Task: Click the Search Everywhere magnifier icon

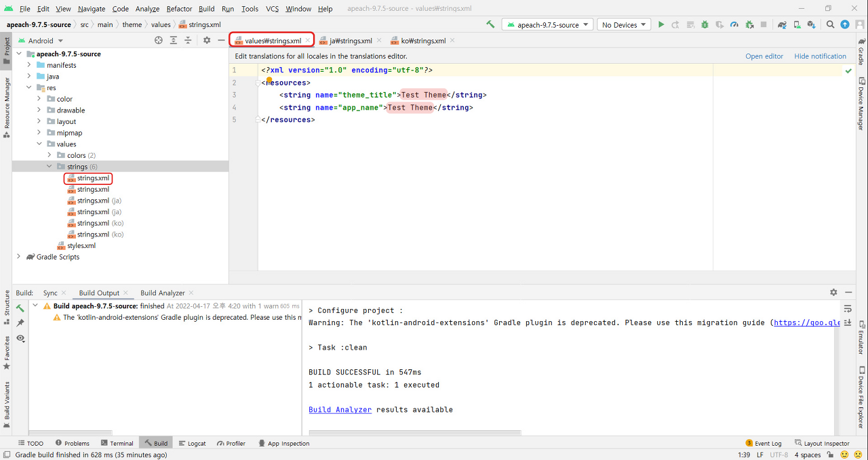Action: point(830,24)
